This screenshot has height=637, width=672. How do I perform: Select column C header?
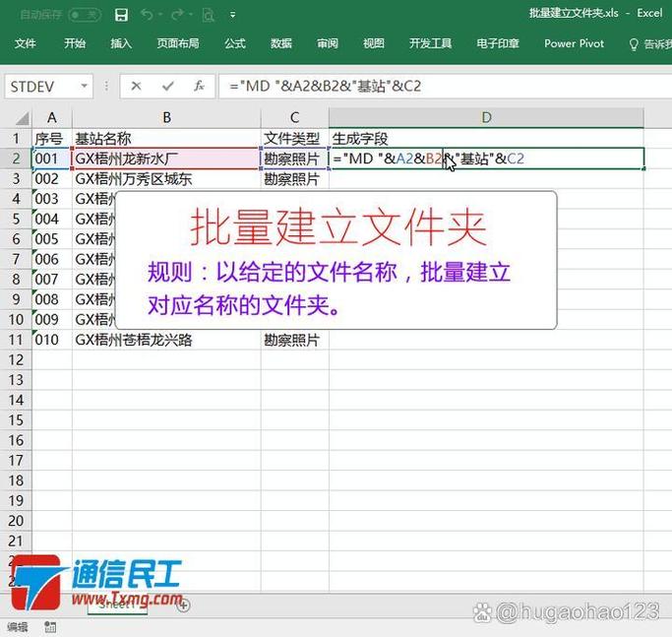click(x=295, y=117)
